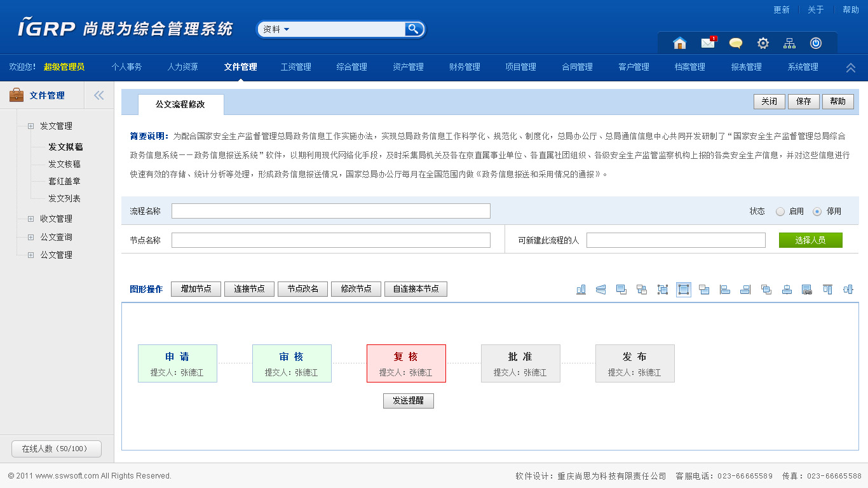Click the search magnifier button
The image size is (868, 488).
coord(414,29)
